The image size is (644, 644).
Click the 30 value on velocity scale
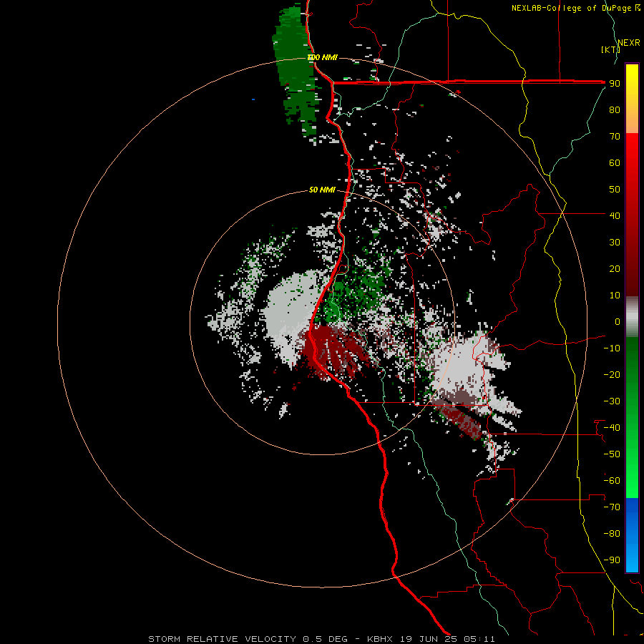(x=615, y=243)
